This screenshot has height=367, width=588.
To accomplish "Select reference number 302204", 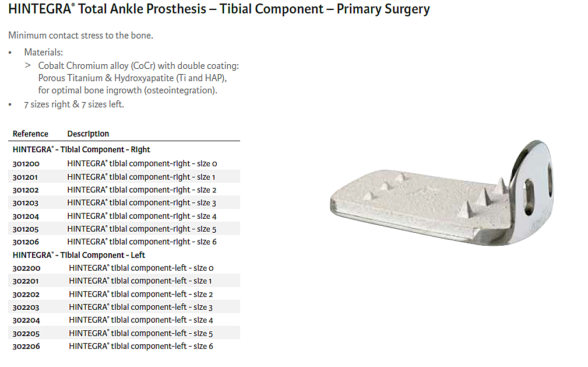I will pyautogui.click(x=26, y=320).
